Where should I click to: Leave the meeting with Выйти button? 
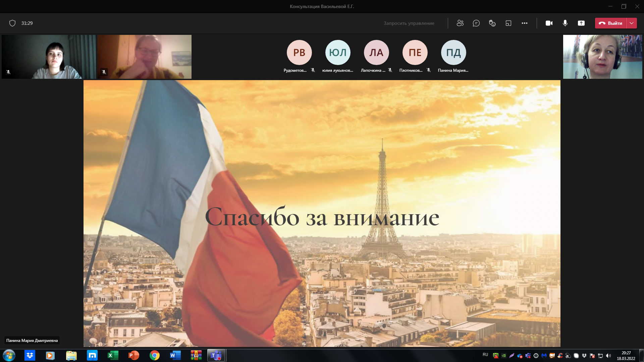(x=611, y=23)
